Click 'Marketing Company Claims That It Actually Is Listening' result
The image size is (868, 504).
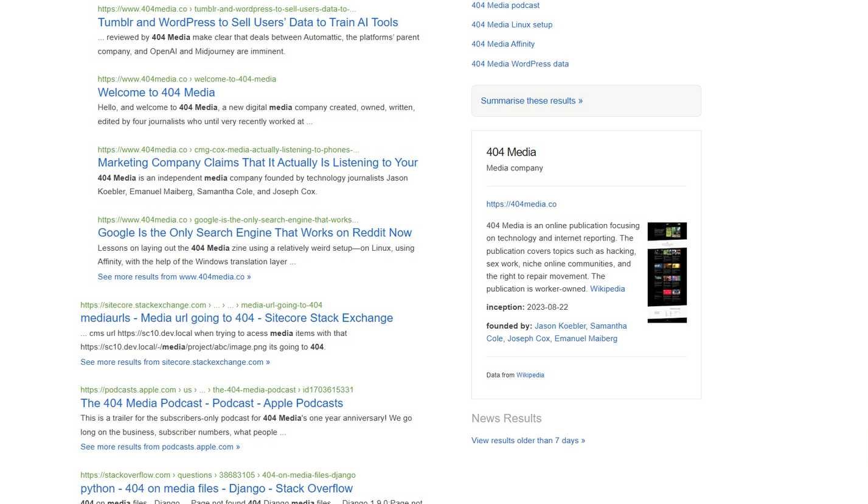pos(257,163)
